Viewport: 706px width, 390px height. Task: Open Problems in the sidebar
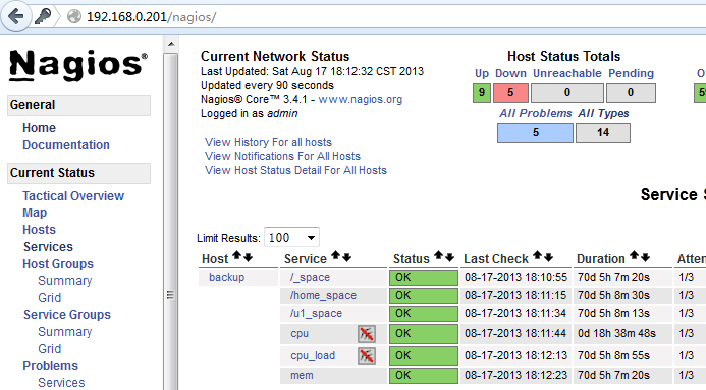tap(50, 366)
